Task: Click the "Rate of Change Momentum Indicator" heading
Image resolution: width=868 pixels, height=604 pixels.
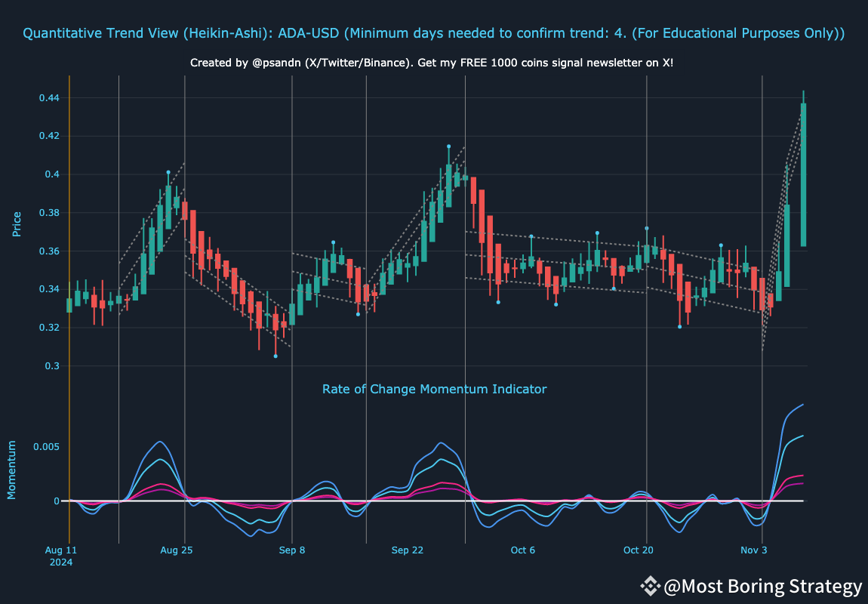Action: (x=435, y=389)
